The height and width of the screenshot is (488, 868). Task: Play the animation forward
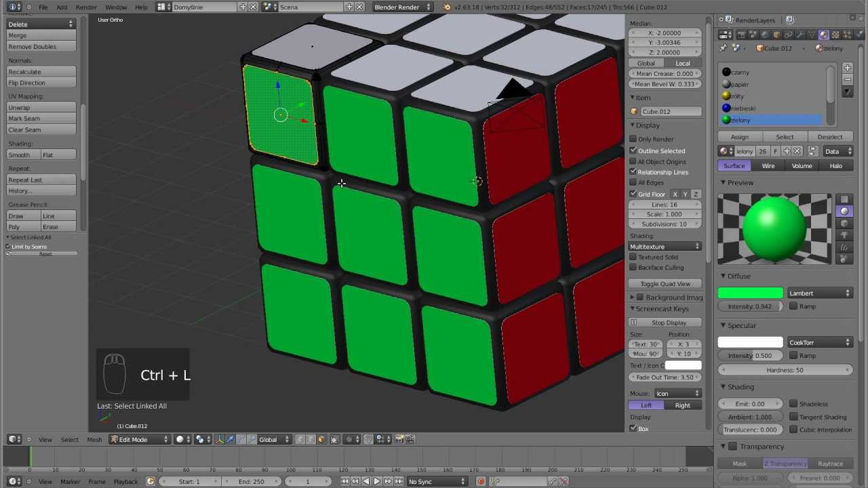coord(377,481)
